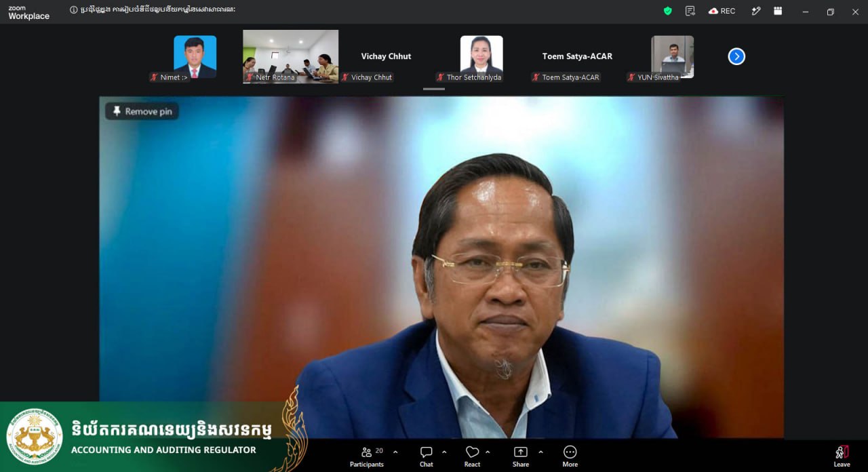This screenshot has height=472, width=868.
Task: Click the meeting info icon beside the title
Action: [74, 10]
